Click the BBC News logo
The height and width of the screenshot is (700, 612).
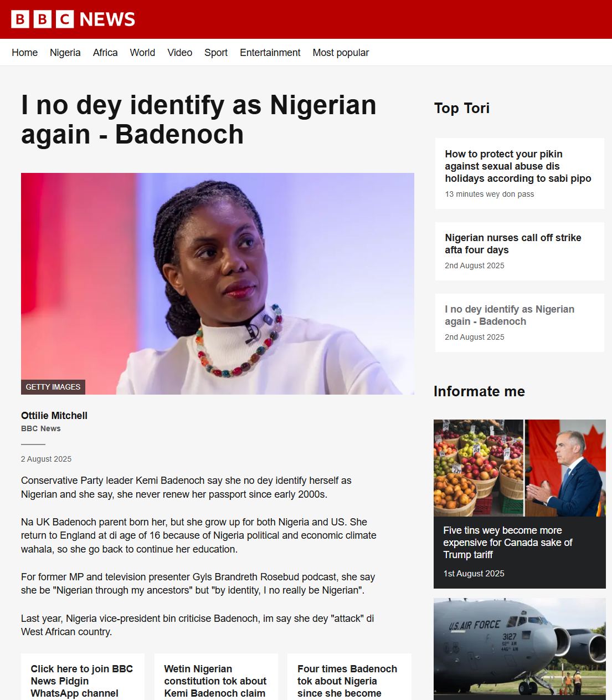73,19
